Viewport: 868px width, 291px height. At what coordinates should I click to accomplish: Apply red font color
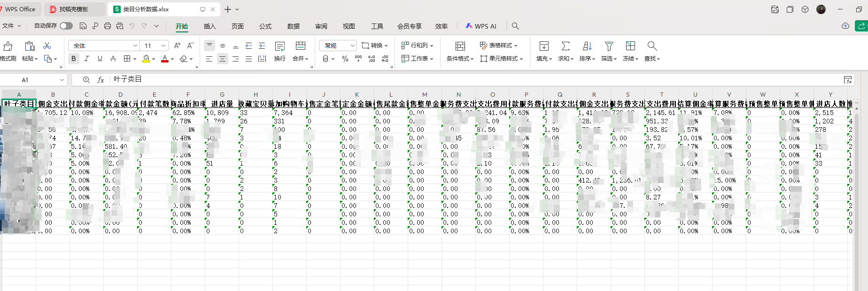point(165,59)
